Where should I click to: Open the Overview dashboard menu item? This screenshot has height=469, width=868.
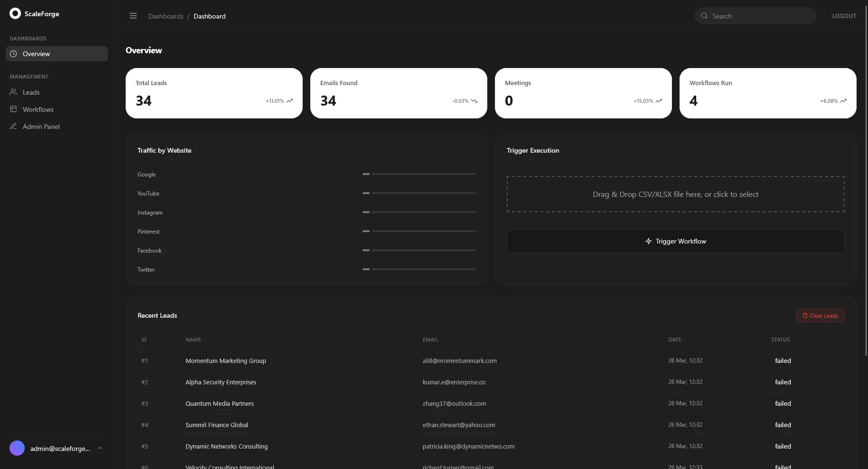point(57,54)
